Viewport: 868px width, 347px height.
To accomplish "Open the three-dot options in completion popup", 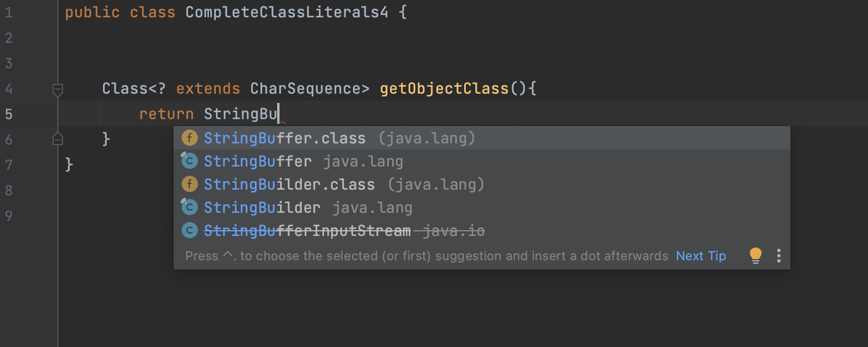I will [x=779, y=256].
